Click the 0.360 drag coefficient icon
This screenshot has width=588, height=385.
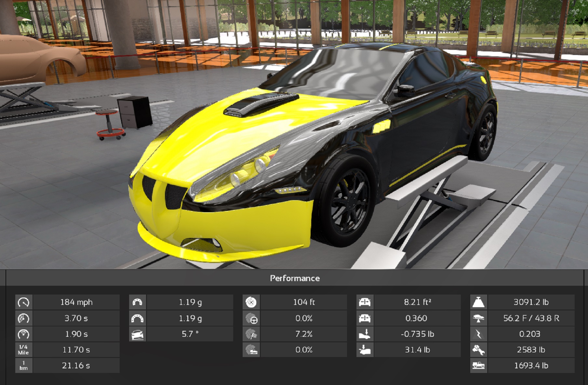365,318
